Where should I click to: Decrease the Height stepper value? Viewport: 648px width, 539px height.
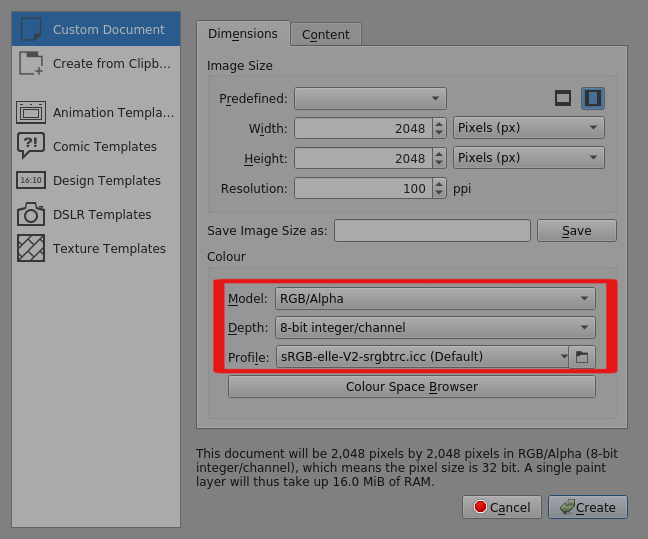(x=439, y=163)
